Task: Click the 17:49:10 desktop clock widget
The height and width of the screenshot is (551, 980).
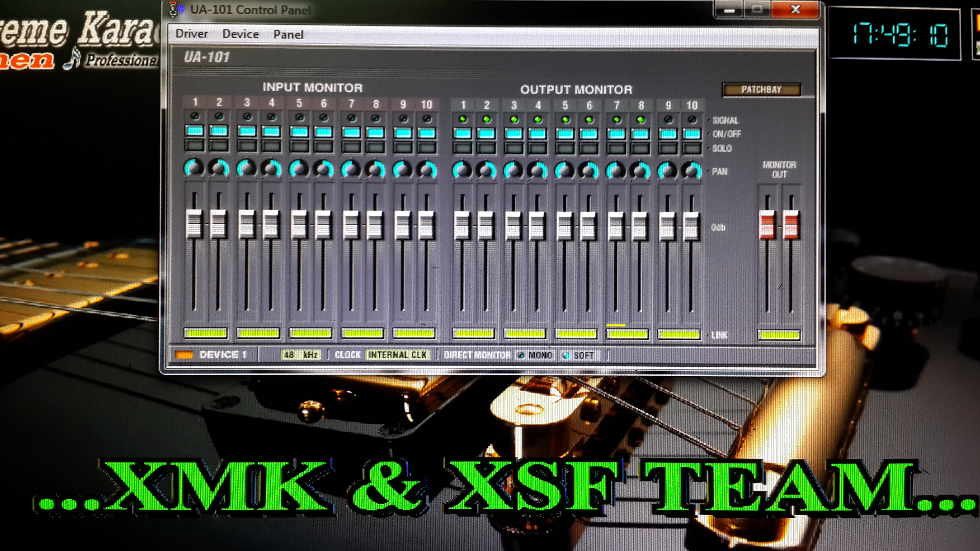Action: click(895, 34)
